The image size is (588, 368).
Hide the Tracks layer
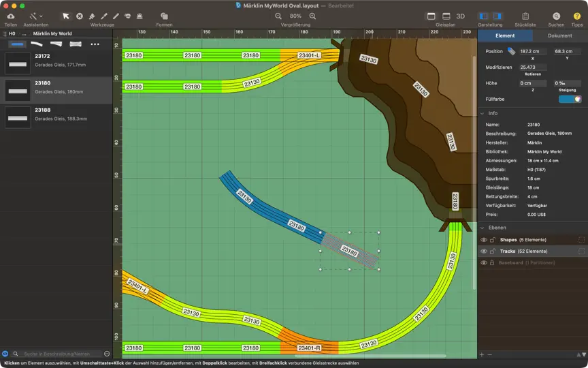[x=484, y=251]
